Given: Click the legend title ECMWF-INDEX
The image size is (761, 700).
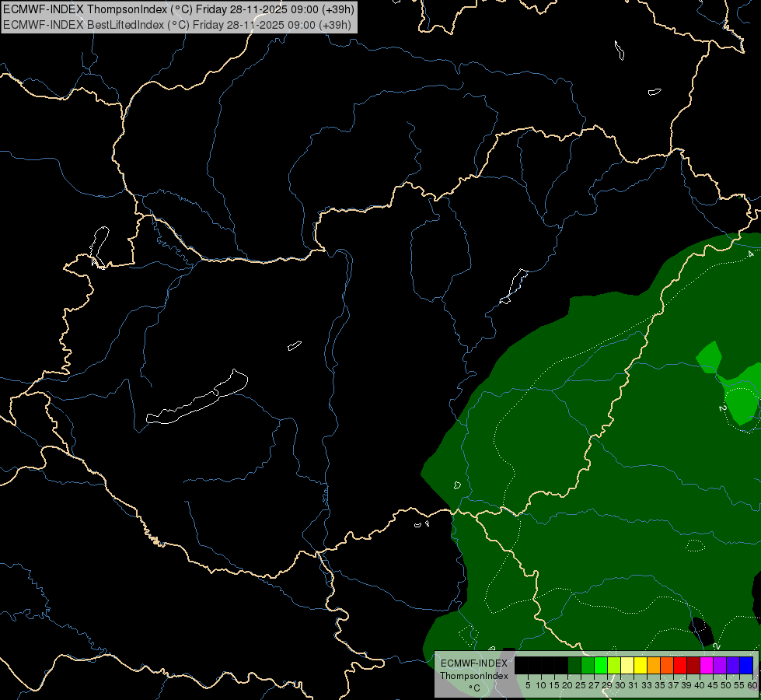Looking at the screenshot, I should click(473, 663).
